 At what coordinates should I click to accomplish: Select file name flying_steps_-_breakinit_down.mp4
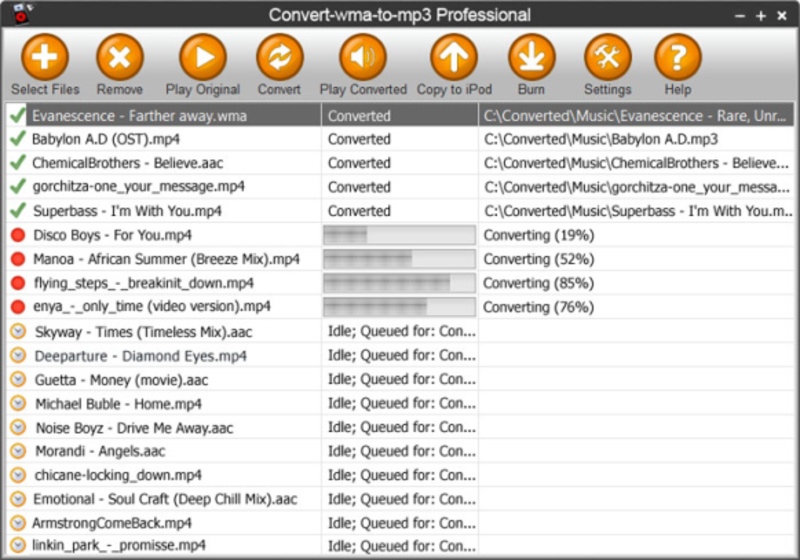coord(143,283)
